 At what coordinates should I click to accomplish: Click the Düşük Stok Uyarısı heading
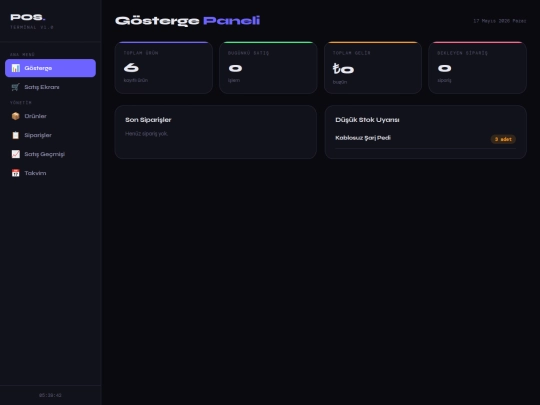click(367, 120)
